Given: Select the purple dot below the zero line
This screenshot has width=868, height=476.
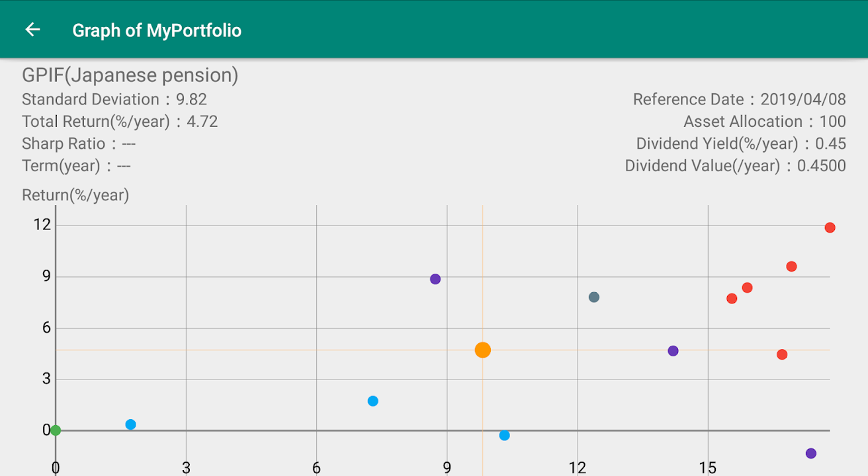Looking at the screenshot, I should 811,454.
